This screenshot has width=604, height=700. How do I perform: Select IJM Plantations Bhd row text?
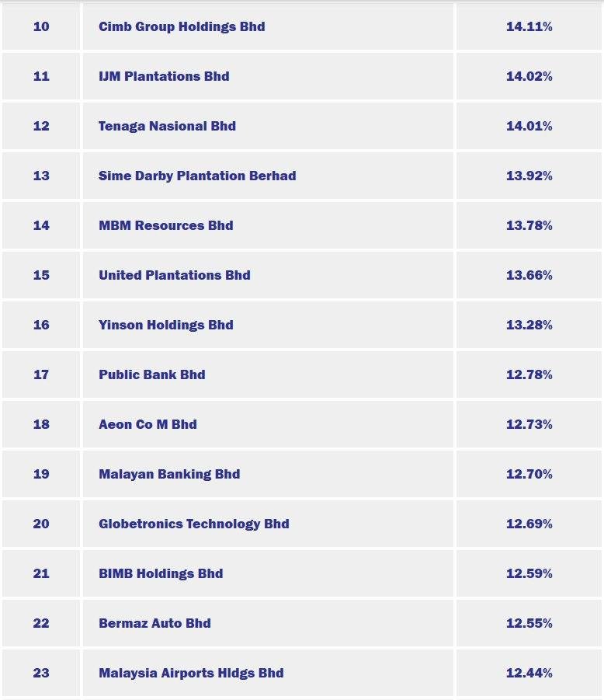point(164,76)
